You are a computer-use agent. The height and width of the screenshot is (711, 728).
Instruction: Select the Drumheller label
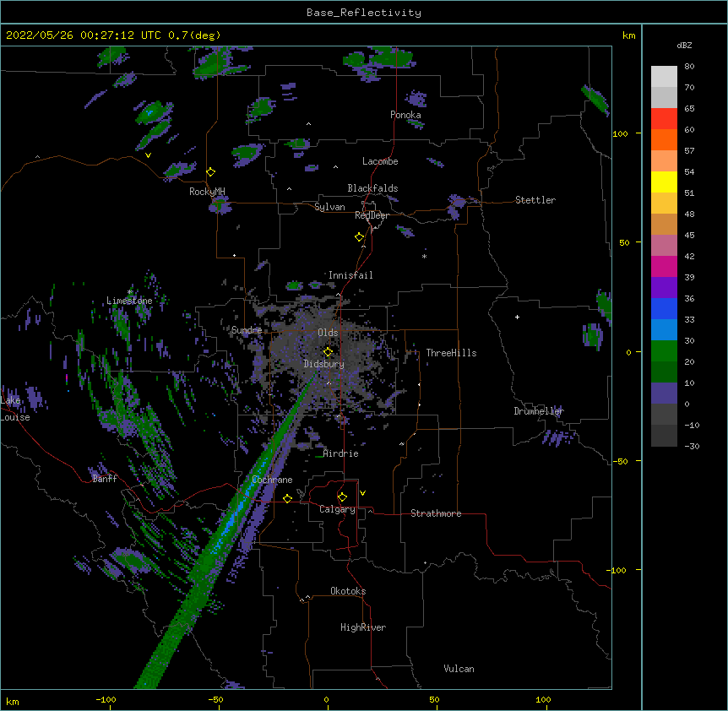(x=539, y=411)
